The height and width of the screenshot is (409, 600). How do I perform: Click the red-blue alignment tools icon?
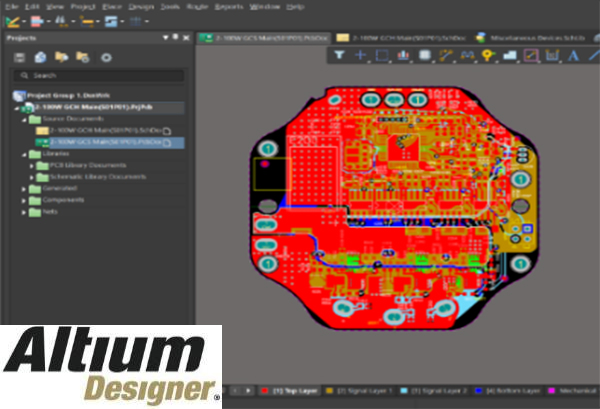(37, 21)
